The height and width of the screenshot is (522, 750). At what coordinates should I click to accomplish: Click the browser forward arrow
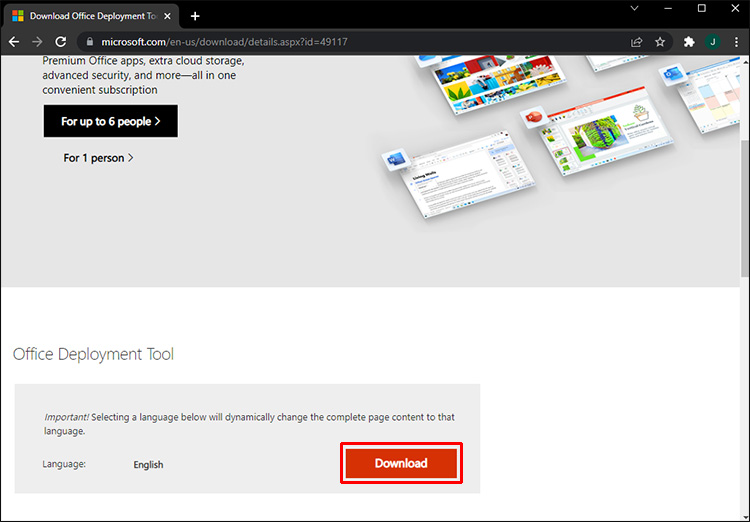click(x=37, y=42)
